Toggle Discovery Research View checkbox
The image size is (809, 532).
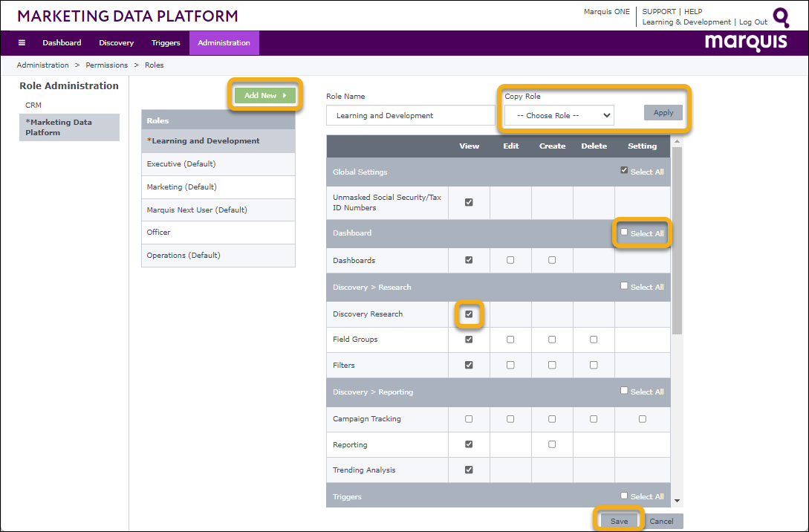point(469,314)
